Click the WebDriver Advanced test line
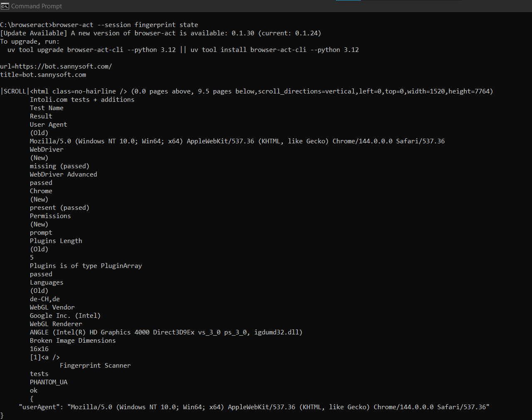Viewport: 532px width, 420px height. (64, 174)
